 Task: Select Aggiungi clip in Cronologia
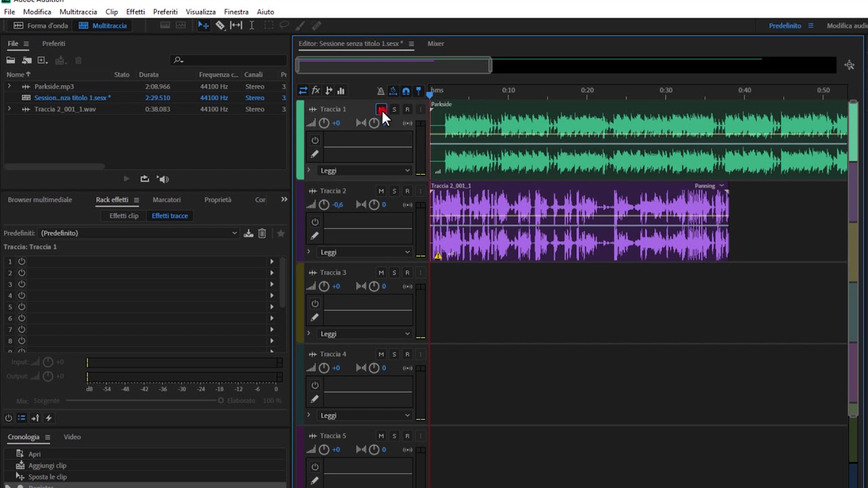pyautogui.click(x=47, y=466)
